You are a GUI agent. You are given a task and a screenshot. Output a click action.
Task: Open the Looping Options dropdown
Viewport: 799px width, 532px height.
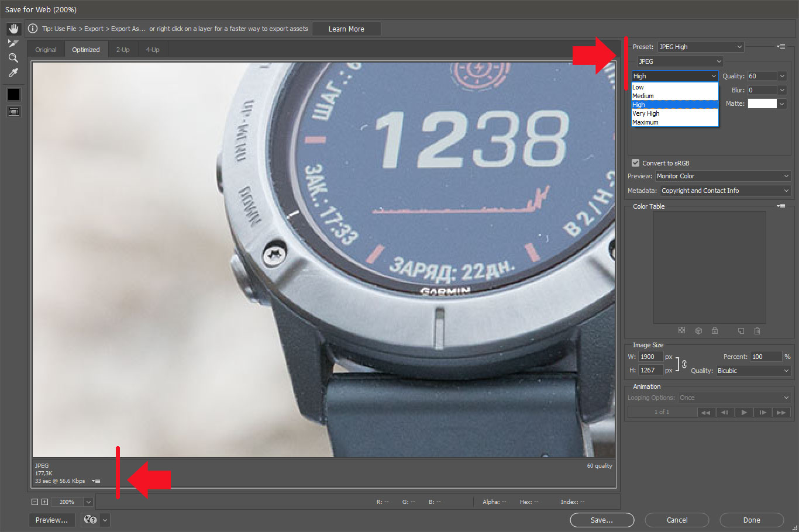(x=734, y=398)
